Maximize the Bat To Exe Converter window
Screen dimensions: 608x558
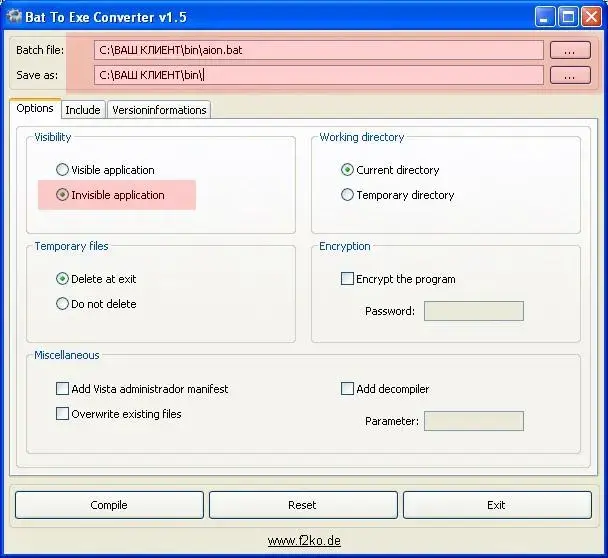568,17
